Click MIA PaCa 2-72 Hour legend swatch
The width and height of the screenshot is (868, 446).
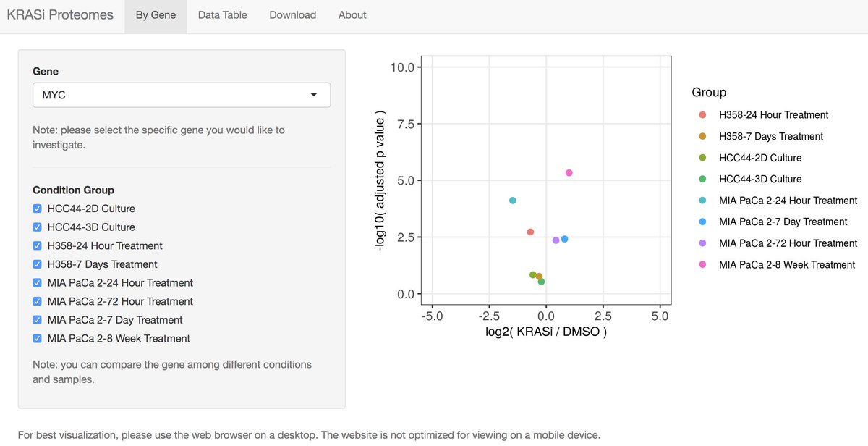702,243
